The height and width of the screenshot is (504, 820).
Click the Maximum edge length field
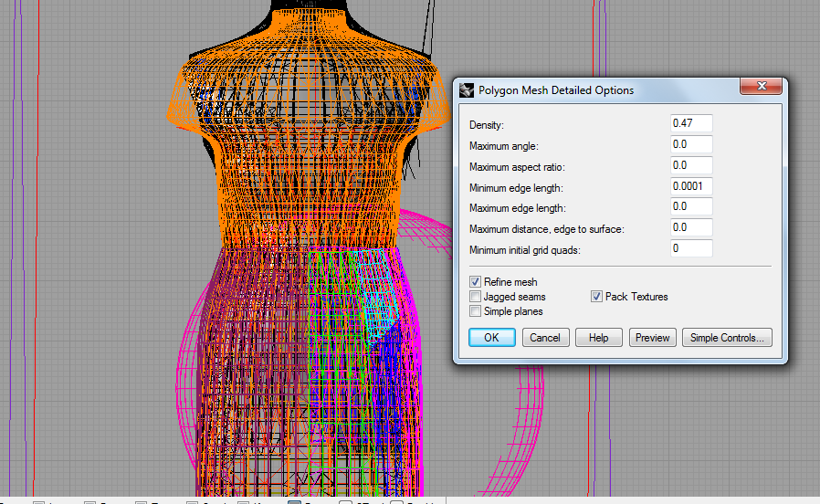(x=690, y=207)
